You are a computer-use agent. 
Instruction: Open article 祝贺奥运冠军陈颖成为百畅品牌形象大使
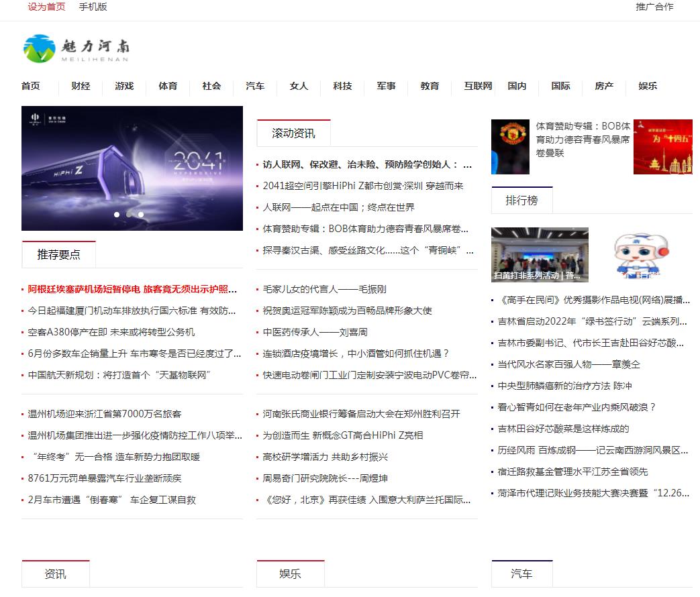click(348, 311)
